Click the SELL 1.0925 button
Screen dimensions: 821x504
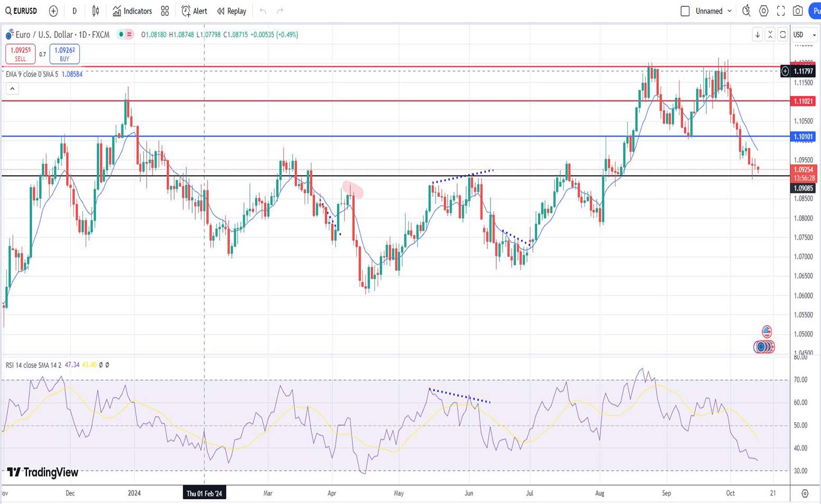coord(21,54)
